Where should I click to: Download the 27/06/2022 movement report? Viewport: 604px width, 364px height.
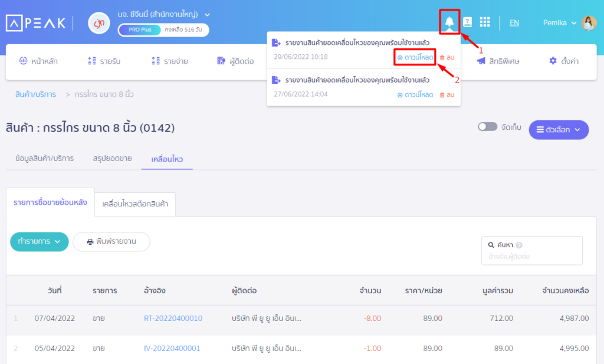click(415, 94)
